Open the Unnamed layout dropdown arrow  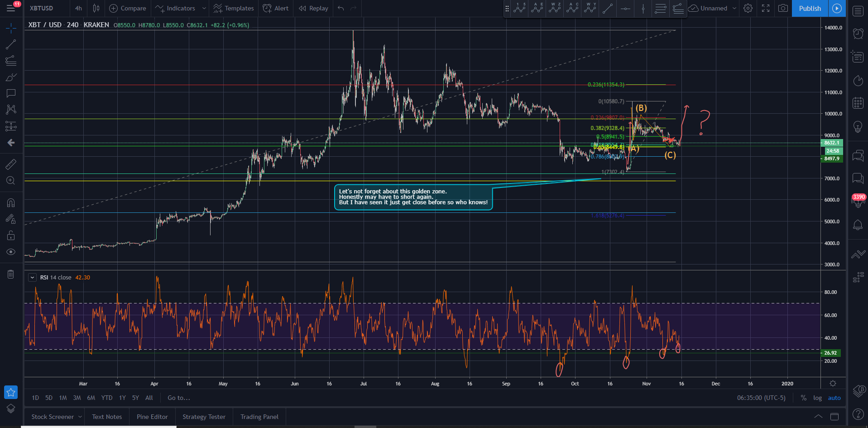[734, 8]
